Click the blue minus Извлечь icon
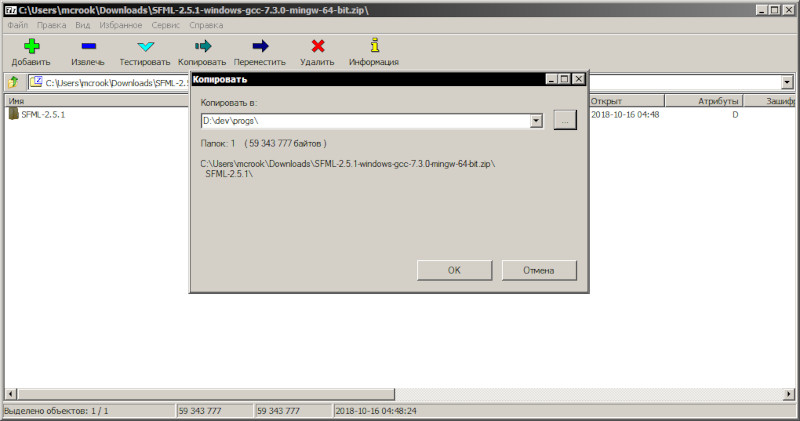 [x=88, y=46]
